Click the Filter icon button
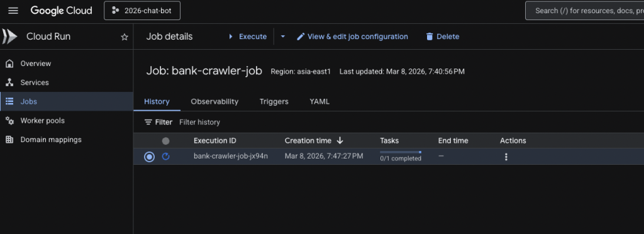 click(x=158, y=122)
